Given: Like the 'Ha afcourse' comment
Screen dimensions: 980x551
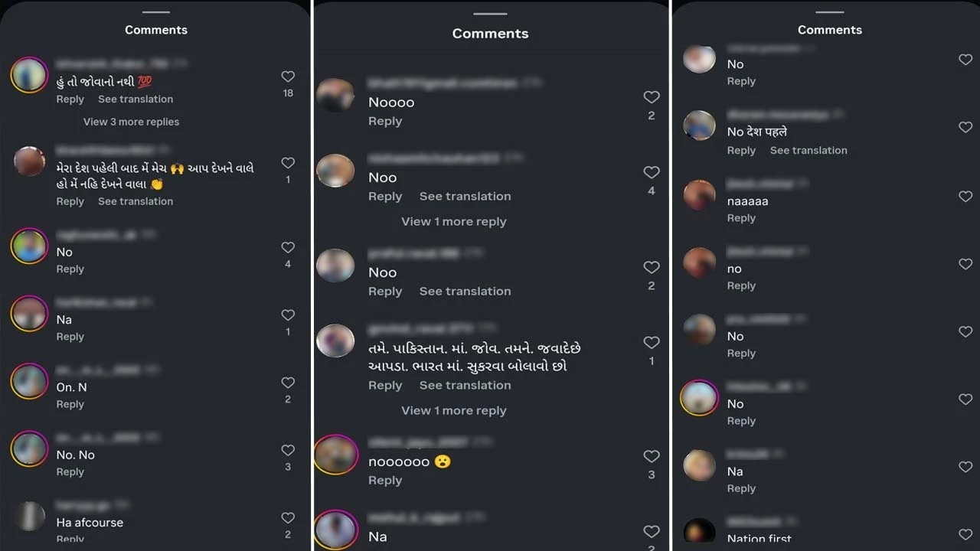Looking at the screenshot, I should 288,518.
